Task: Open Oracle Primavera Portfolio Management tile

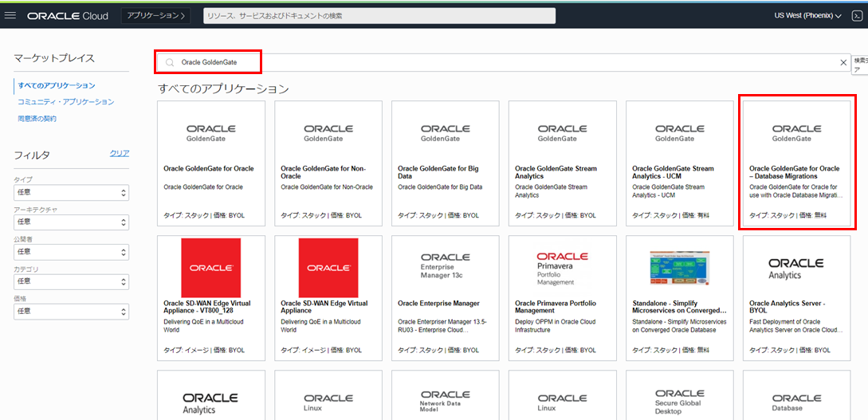Action: (562, 268)
